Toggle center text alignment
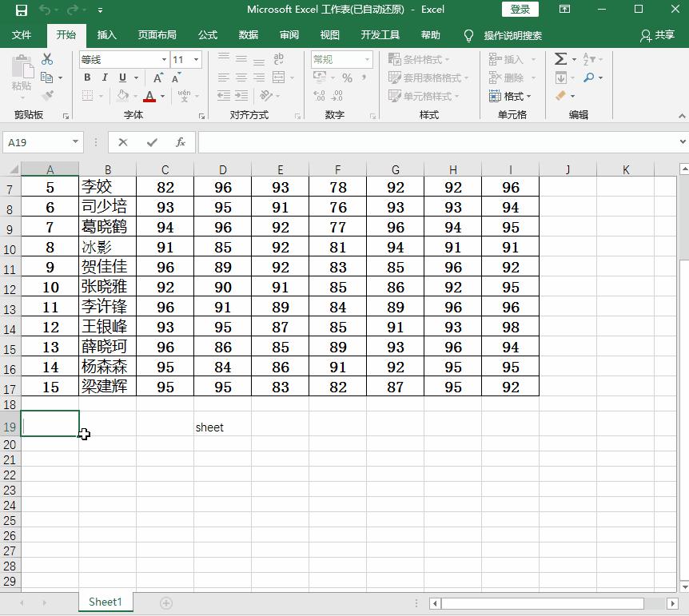The image size is (689, 616). (x=241, y=77)
